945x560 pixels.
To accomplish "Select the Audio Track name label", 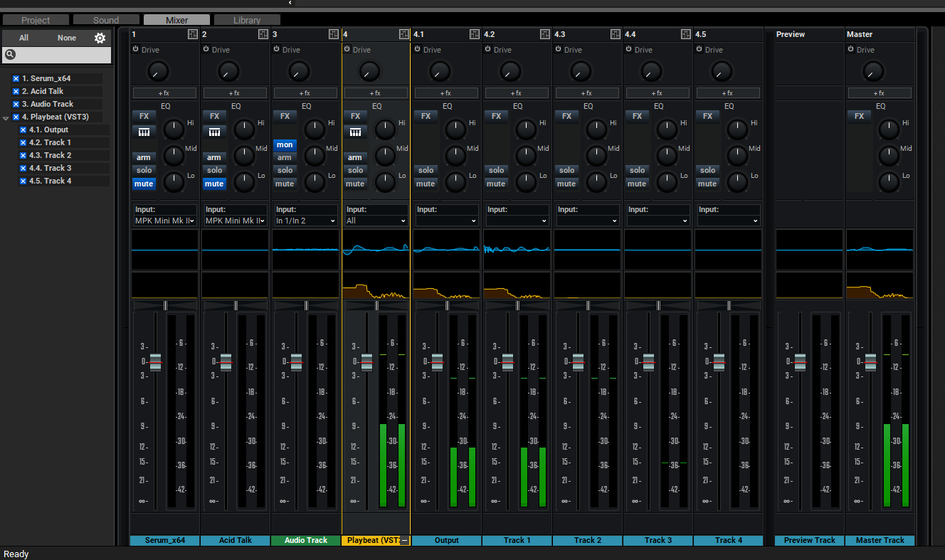I will tap(306, 541).
